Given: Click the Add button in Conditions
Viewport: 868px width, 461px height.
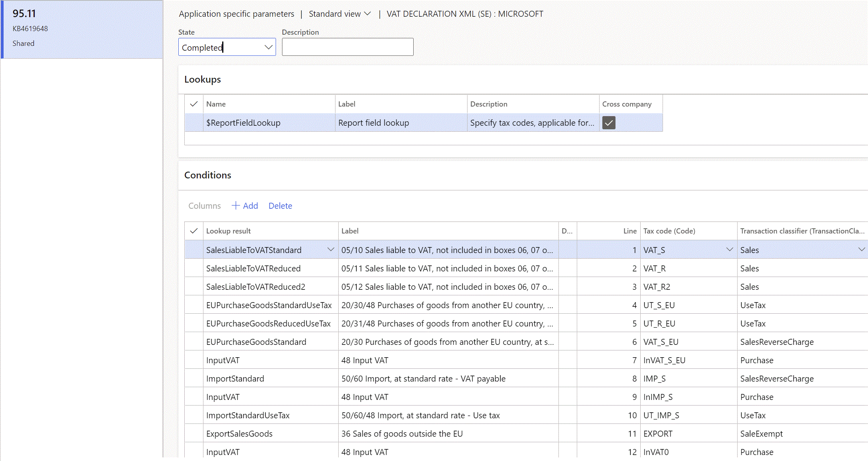Looking at the screenshot, I should point(245,206).
